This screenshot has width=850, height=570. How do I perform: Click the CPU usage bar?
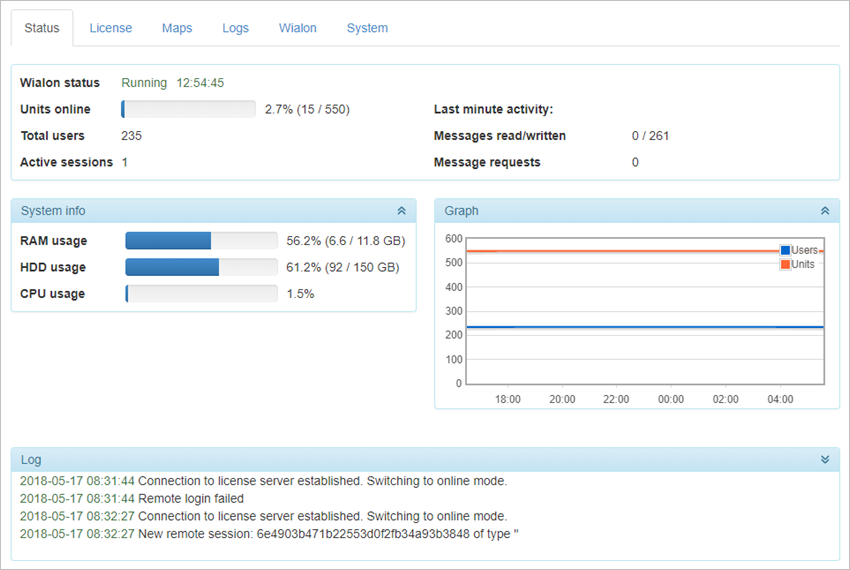201,294
